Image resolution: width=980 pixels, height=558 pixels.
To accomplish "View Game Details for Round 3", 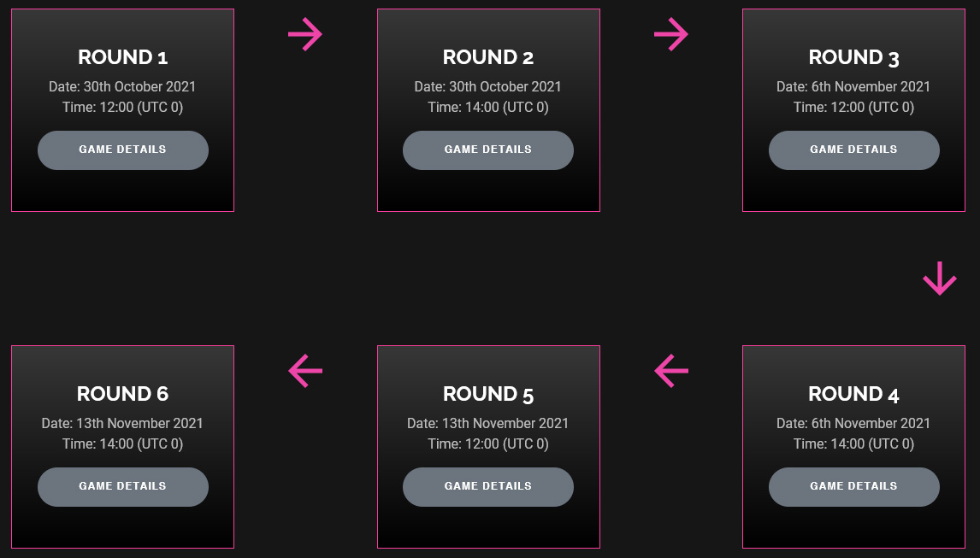I will tap(853, 150).
